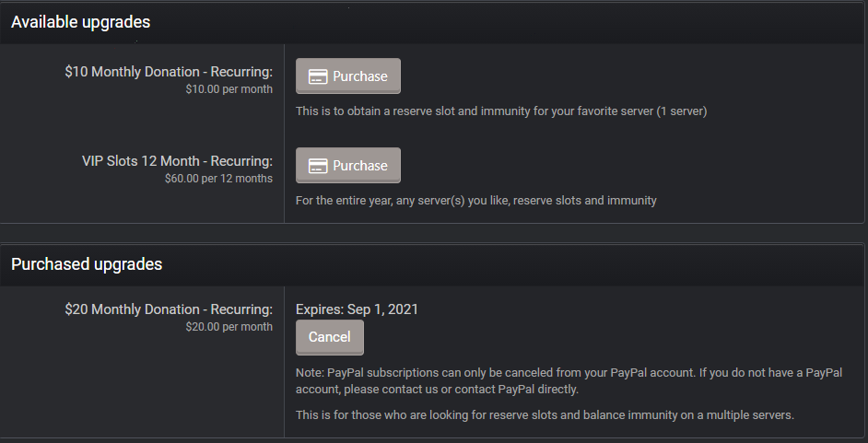Select the VIP Slots 12 Month - Recurring label
This screenshot has height=443, width=868.
point(177,161)
